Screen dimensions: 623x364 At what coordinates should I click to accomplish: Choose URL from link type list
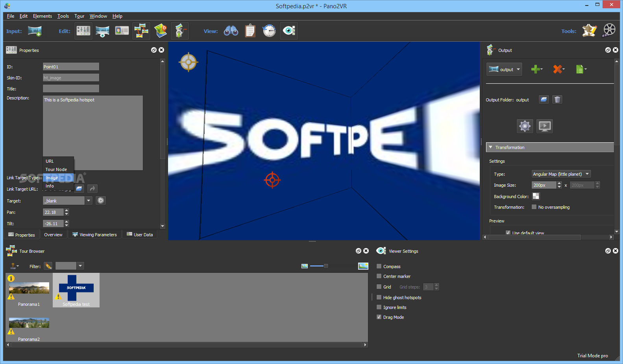(x=58, y=161)
